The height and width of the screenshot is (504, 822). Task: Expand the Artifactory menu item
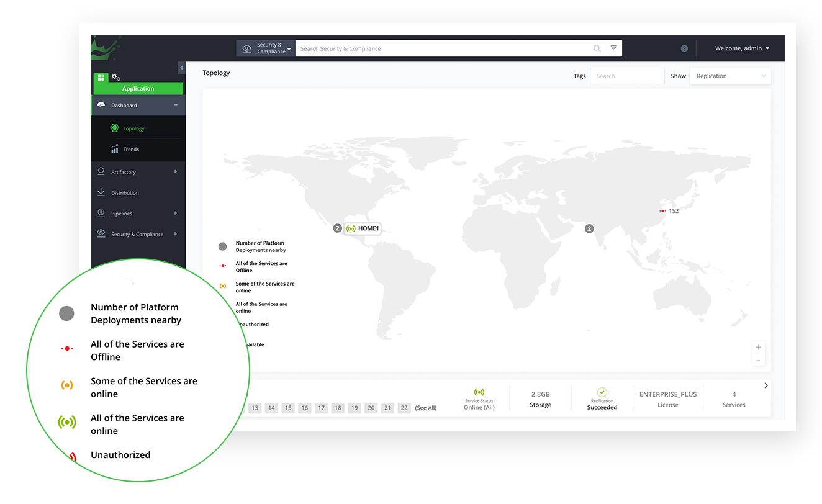click(x=138, y=172)
